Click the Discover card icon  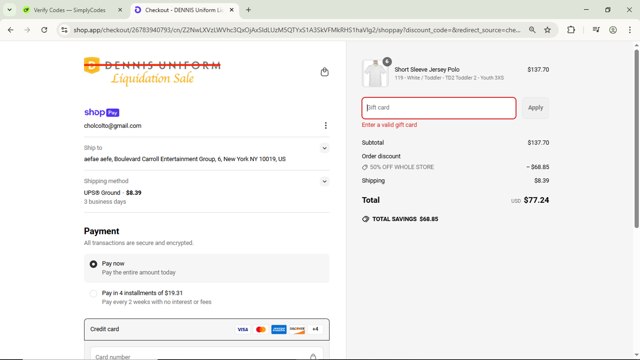click(x=297, y=329)
